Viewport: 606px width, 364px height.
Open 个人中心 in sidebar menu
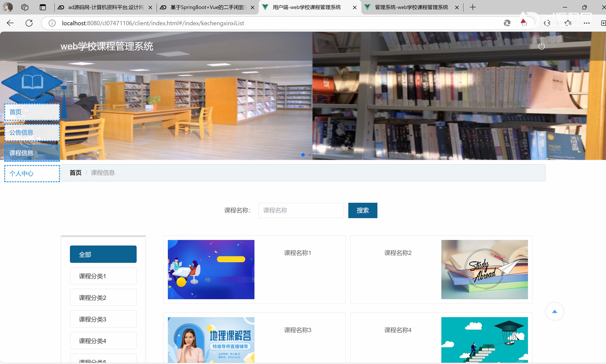tap(32, 173)
